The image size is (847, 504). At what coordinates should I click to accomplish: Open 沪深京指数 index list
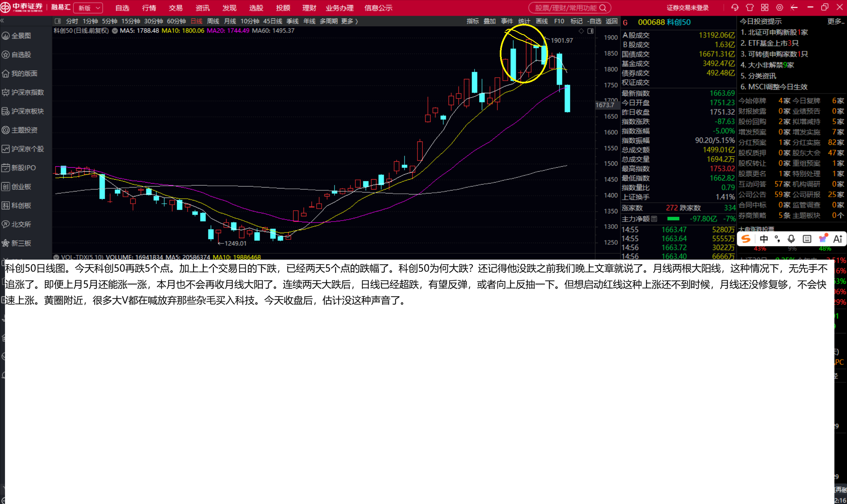coord(23,92)
